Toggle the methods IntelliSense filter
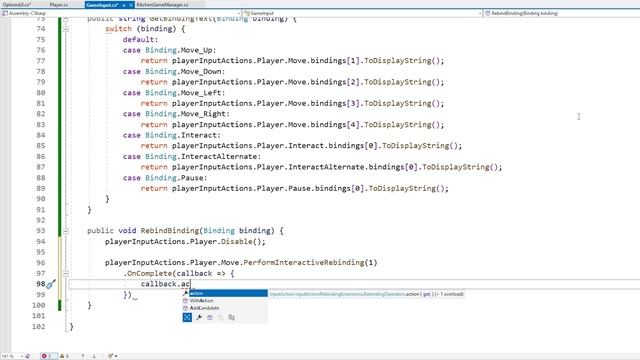 click(x=210, y=317)
